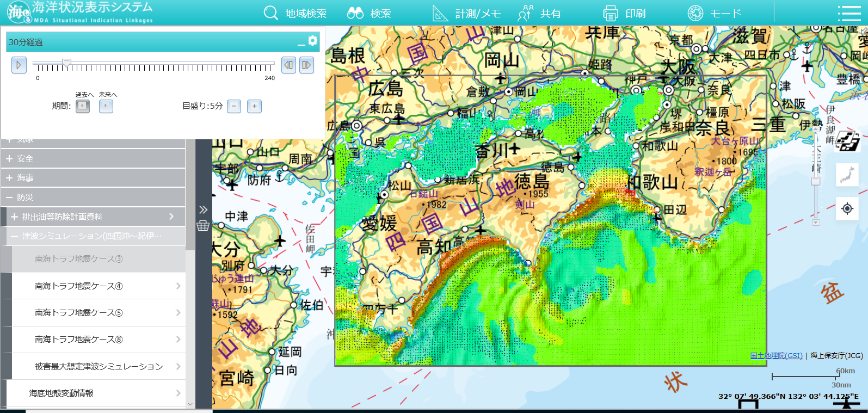Collapse the 防災 category
This screenshot has width=868, height=413.
pos(93,198)
